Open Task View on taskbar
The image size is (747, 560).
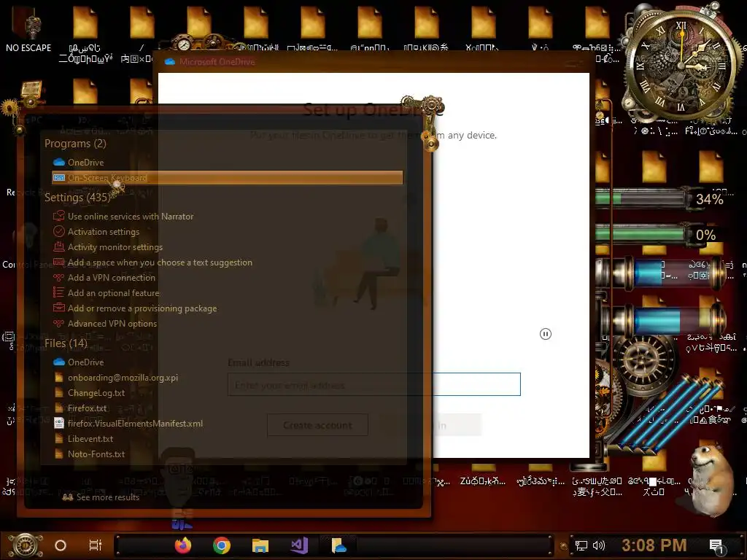click(x=96, y=545)
